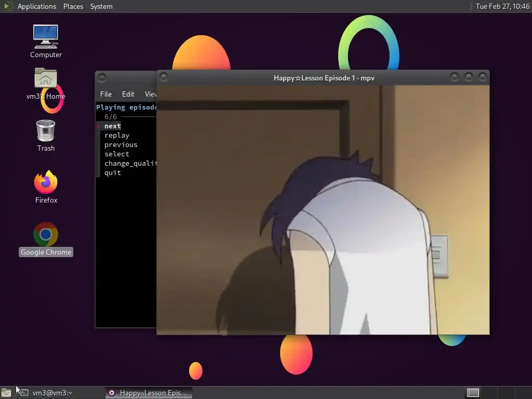Screen dimensions: 532x399
Task: Select the 'next' option in terminal
Action: [113, 126]
